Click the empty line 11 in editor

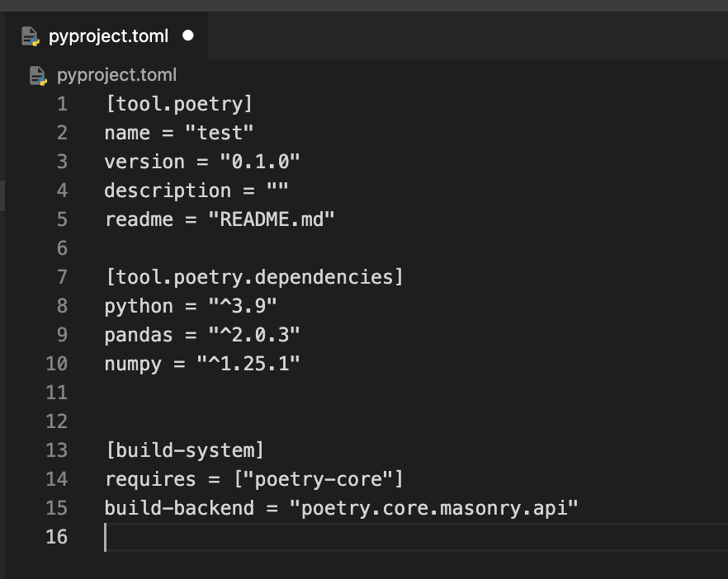point(416,393)
